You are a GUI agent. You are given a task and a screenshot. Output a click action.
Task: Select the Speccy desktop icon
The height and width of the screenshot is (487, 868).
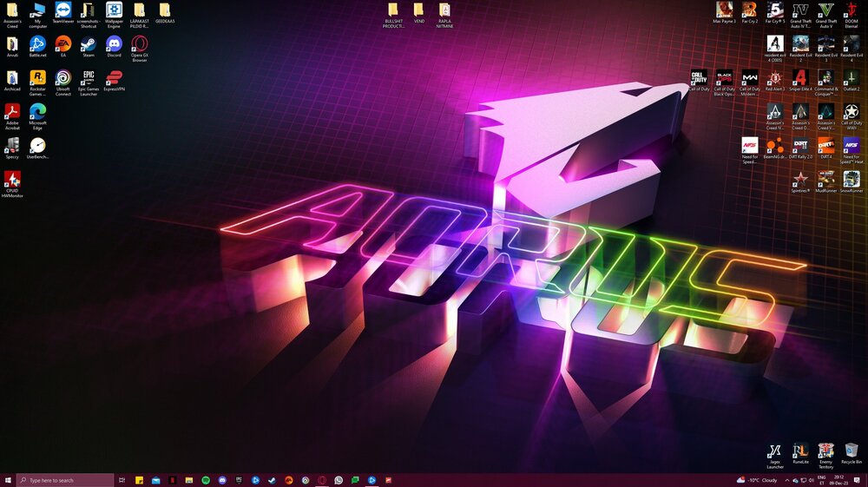coord(12,148)
